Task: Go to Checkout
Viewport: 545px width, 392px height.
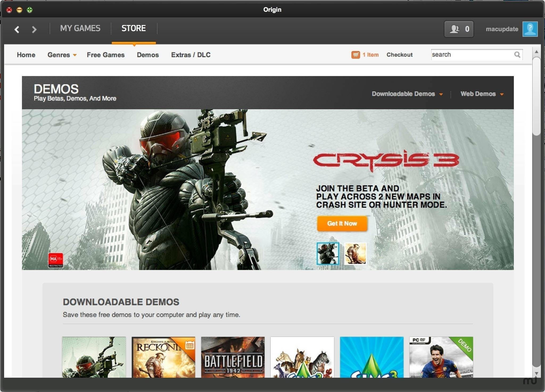Action: (x=399, y=55)
